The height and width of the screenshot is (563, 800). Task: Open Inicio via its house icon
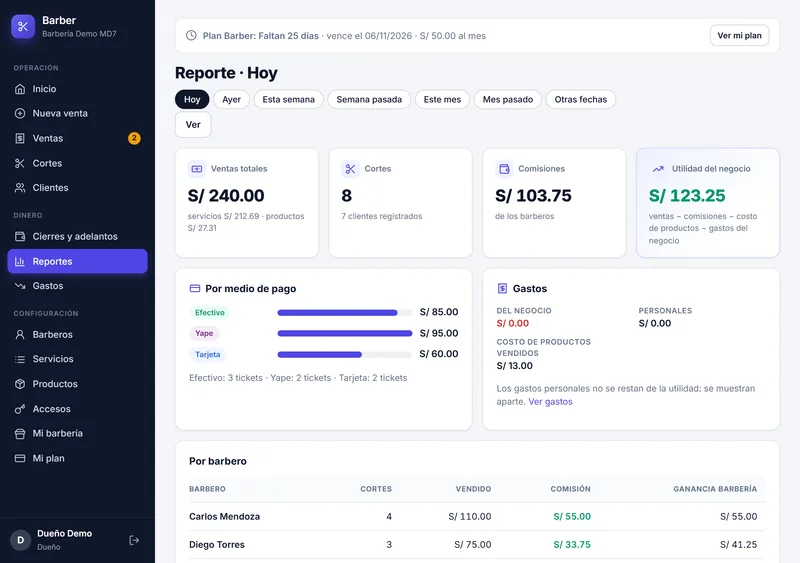tap(20, 89)
